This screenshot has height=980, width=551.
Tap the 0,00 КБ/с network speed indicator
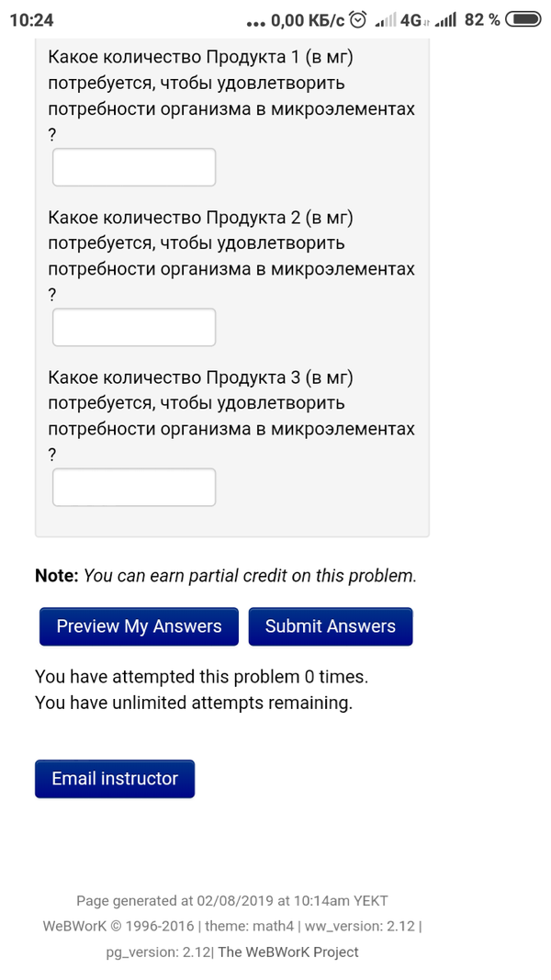[x=308, y=19]
